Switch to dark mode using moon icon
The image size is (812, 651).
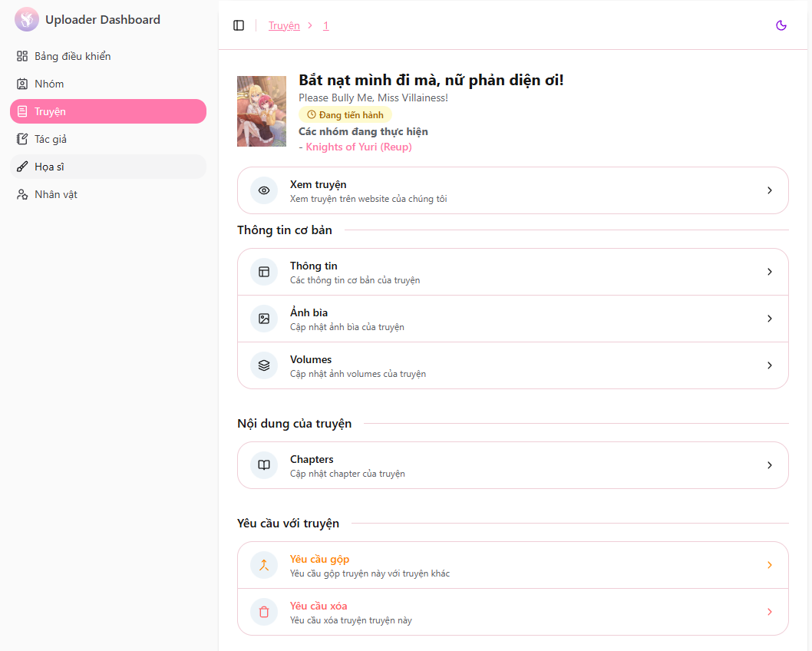[781, 25]
